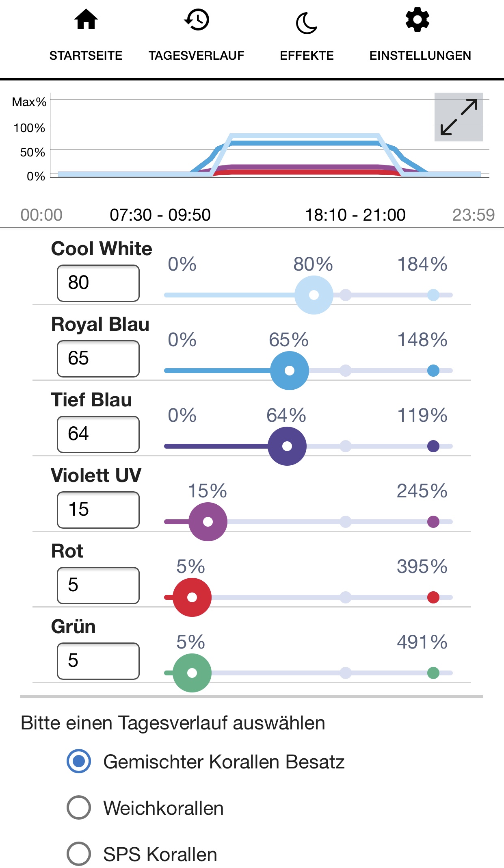The height and width of the screenshot is (868, 504).
Task: Select the SPS Korallen radio option
Action: pos(79,854)
